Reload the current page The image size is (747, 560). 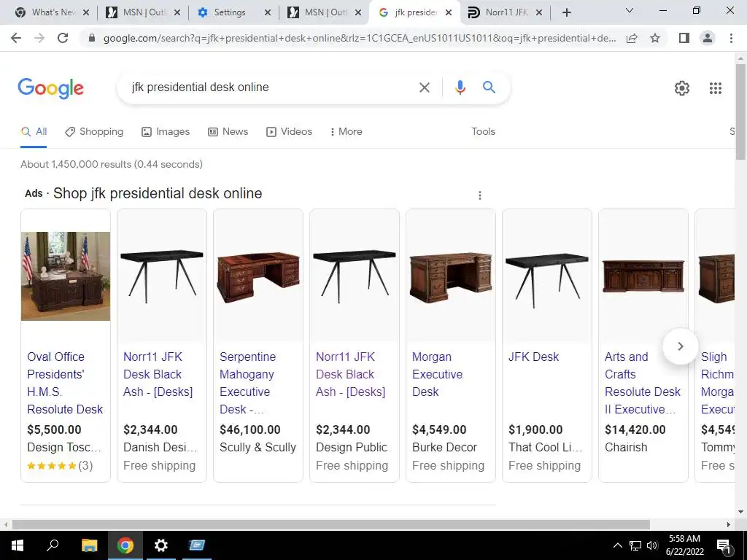click(x=63, y=38)
